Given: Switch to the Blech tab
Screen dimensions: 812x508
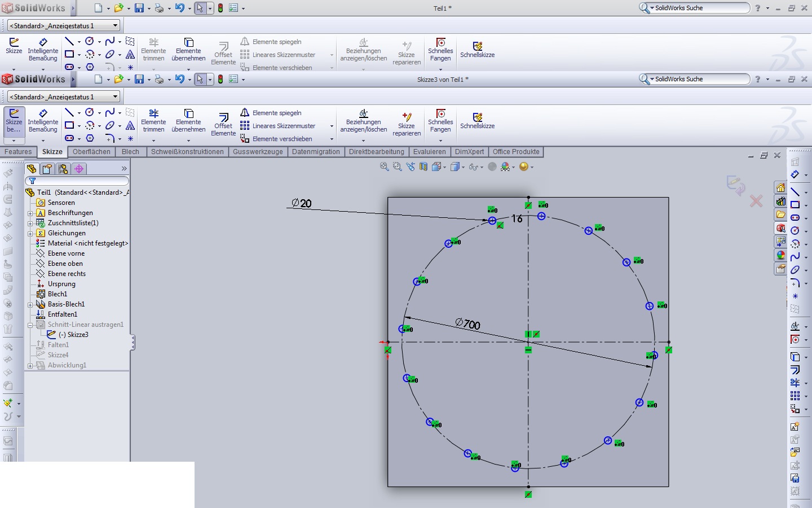Looking at the screenshot, I should pos(130,152).
